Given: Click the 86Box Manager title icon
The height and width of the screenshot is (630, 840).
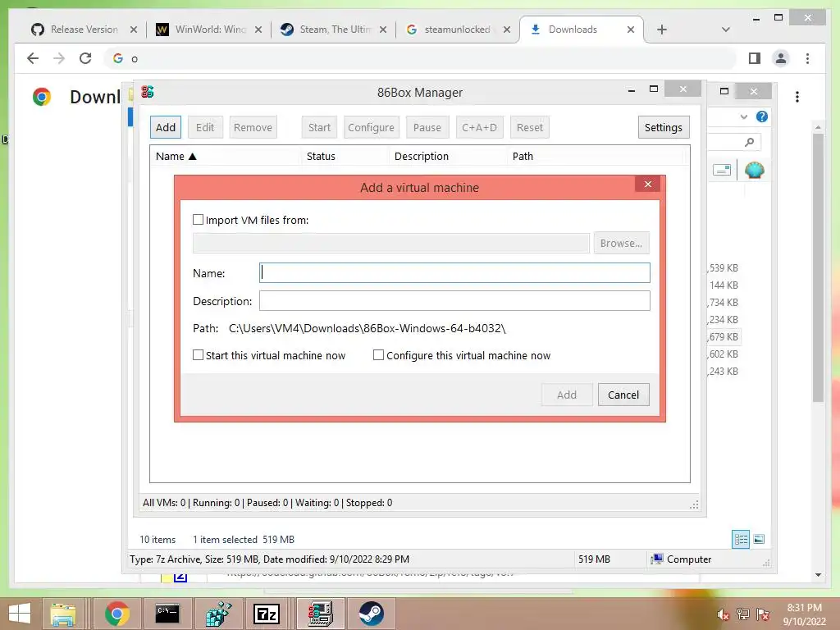Looking at the screenshot, I should (x=148, y=92).
